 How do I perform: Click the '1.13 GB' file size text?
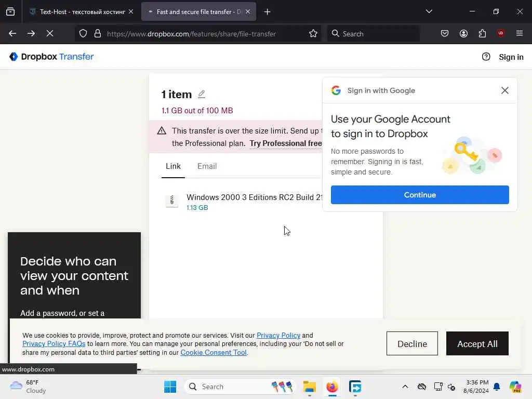197,208
